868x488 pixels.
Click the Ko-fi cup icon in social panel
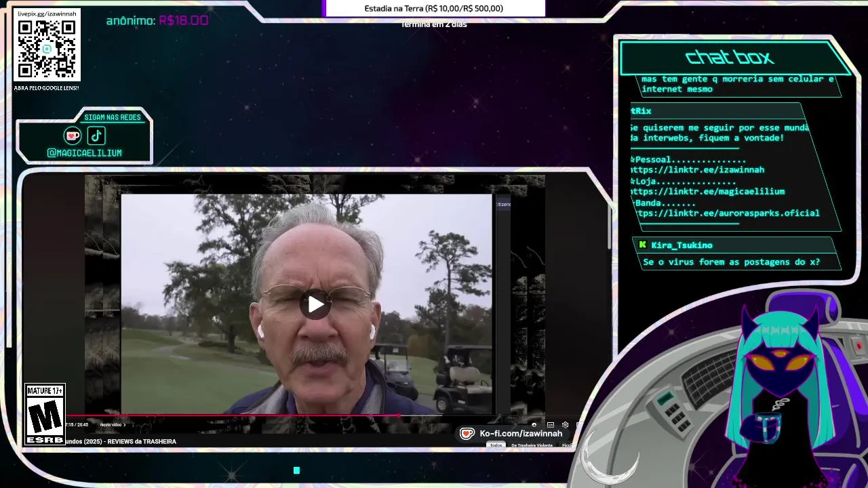coord(73,136)
